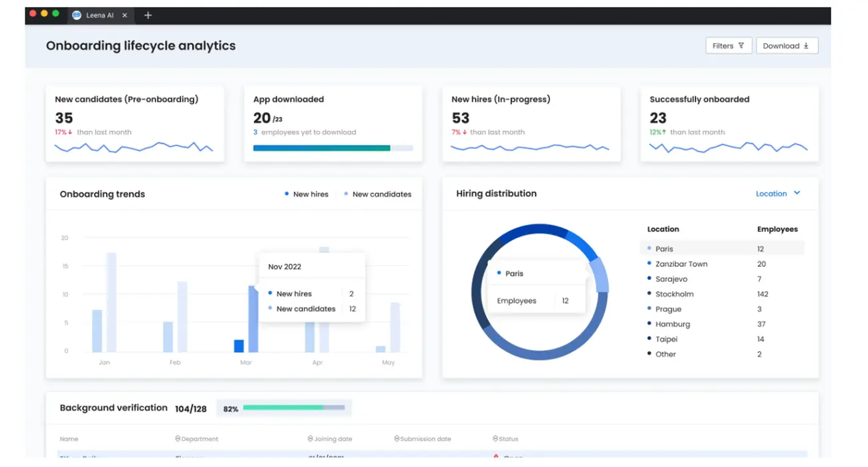Screen dimensions: 868x467
Task: Open the Filters menu
Action: pos(728,45)
